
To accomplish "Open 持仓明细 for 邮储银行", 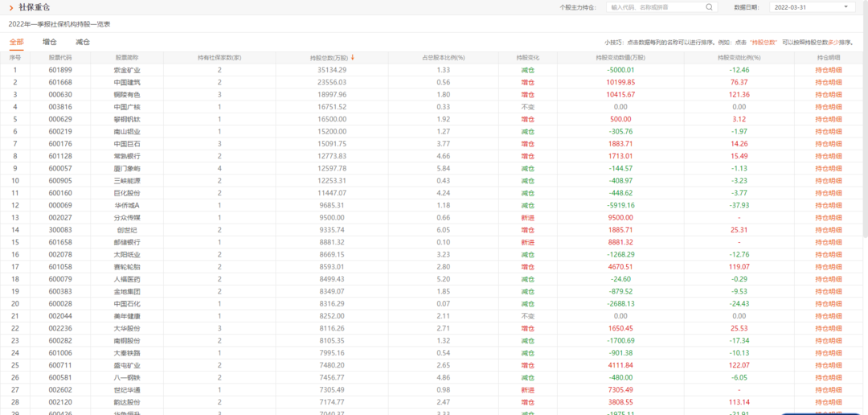I will coord(828,242).
